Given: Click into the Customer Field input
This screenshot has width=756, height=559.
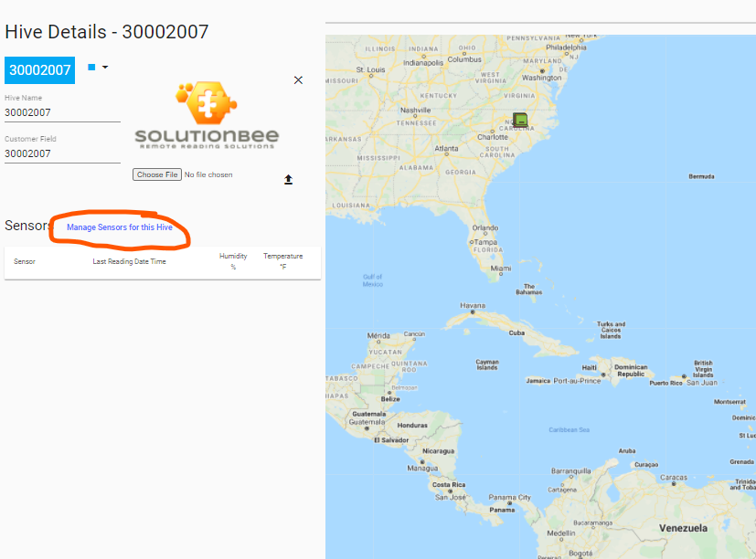Looking at the screenshot, I should coord(63,153).
